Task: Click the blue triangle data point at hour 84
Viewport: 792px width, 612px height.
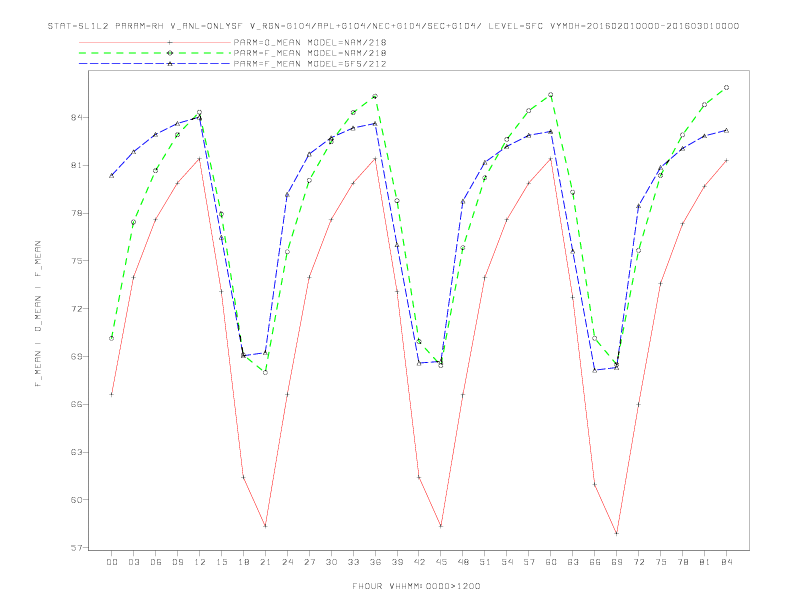Action: (726, 130)
